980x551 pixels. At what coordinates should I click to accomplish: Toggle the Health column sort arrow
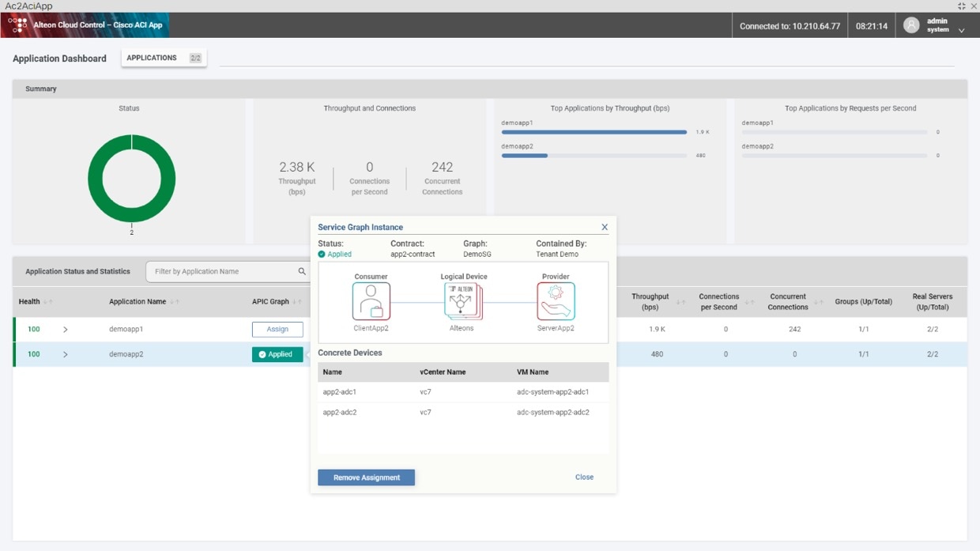click(x=46, y=301)
